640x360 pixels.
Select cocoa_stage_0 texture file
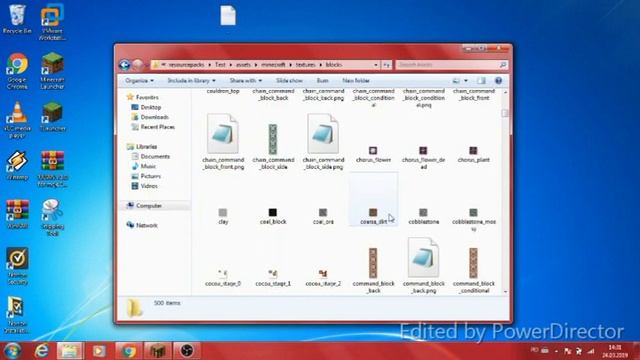pos(223,278)
